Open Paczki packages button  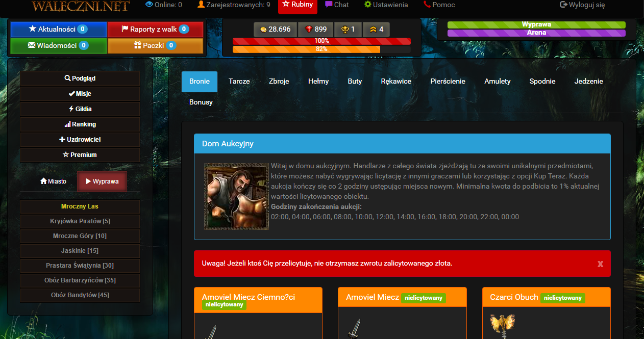(x=155, y=45)
